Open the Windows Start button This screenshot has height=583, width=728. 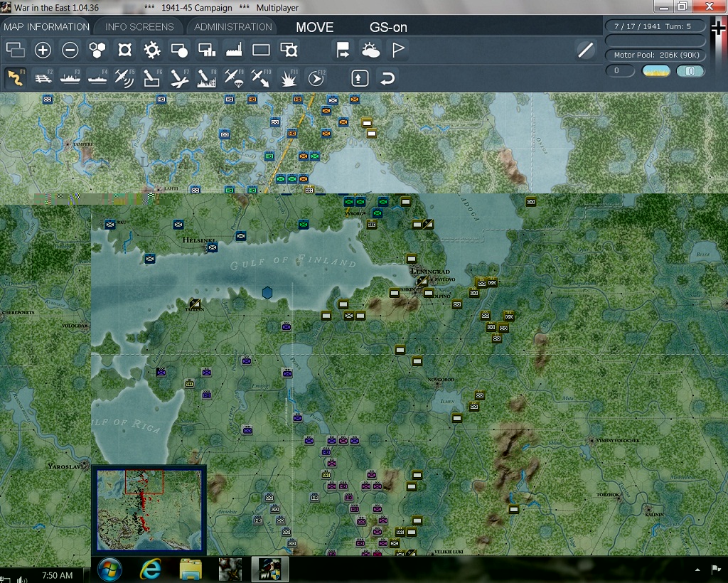click(109, 569)
